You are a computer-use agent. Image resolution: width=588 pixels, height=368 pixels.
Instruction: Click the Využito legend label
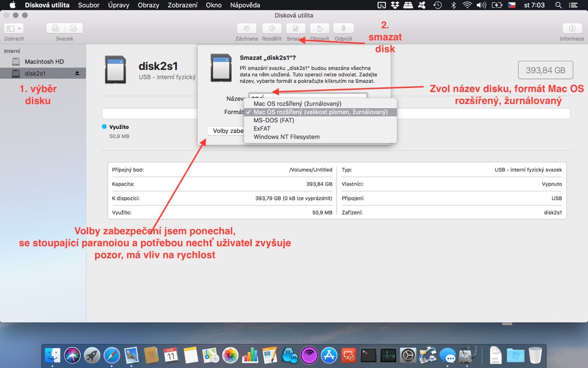coord(119,127)
